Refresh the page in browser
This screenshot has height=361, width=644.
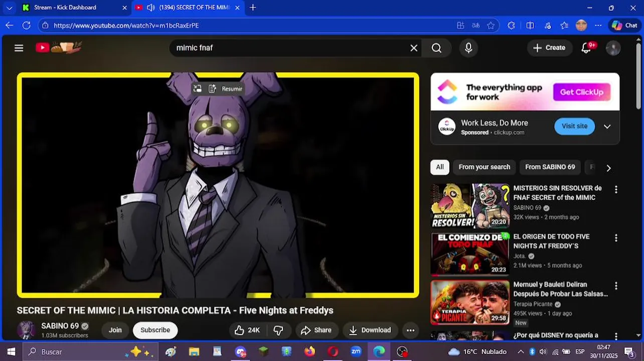pyautogui.click(x=27, y=25)
